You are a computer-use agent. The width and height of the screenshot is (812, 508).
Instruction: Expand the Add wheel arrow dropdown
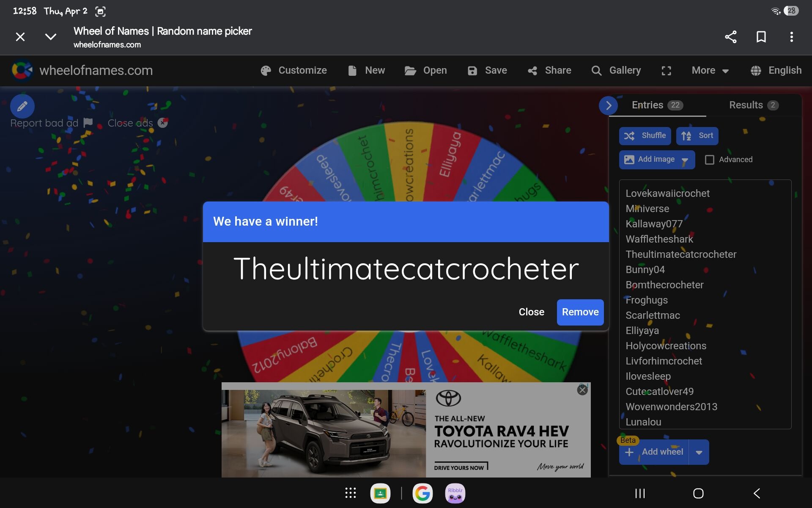(x=699, y=452)
